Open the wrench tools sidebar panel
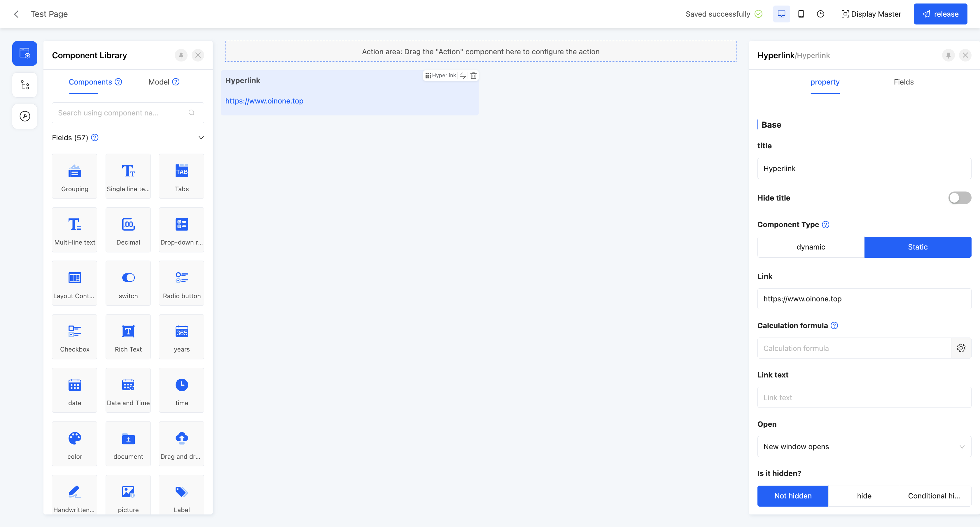 (25, 116)
